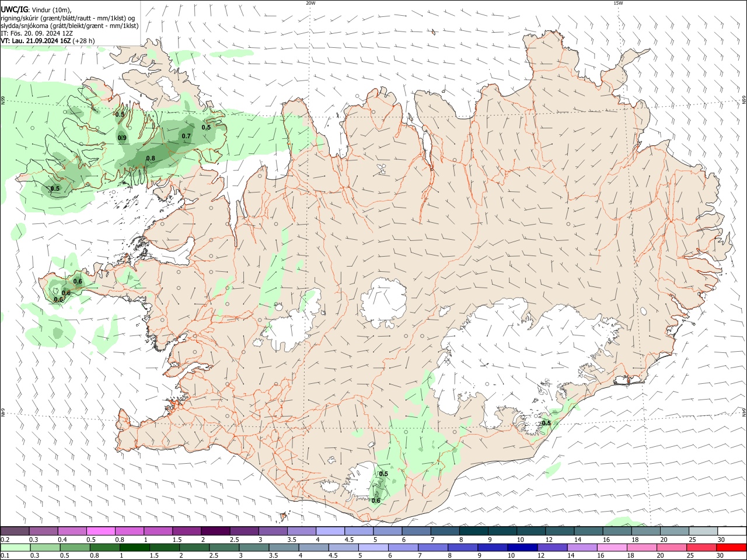Select the bright pink 0.5 swatch in upper legend row
The image size is (747, 560).
100,531
